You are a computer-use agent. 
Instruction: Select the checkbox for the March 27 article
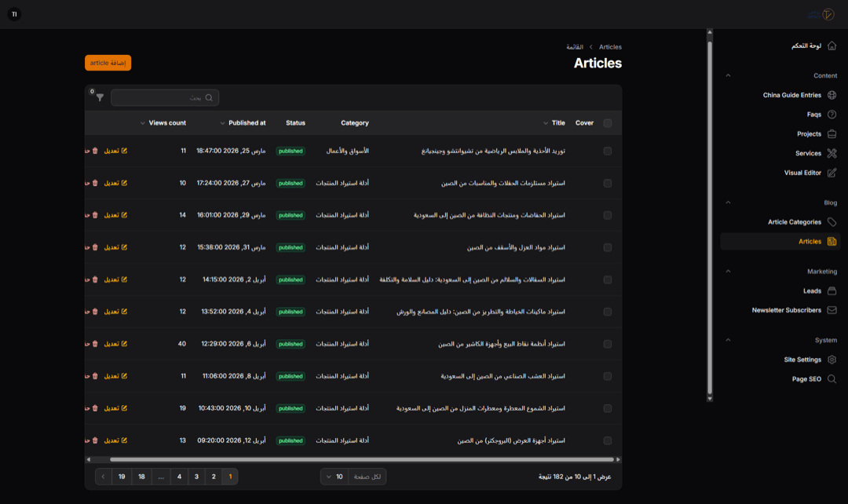click(x=608, y=184)
